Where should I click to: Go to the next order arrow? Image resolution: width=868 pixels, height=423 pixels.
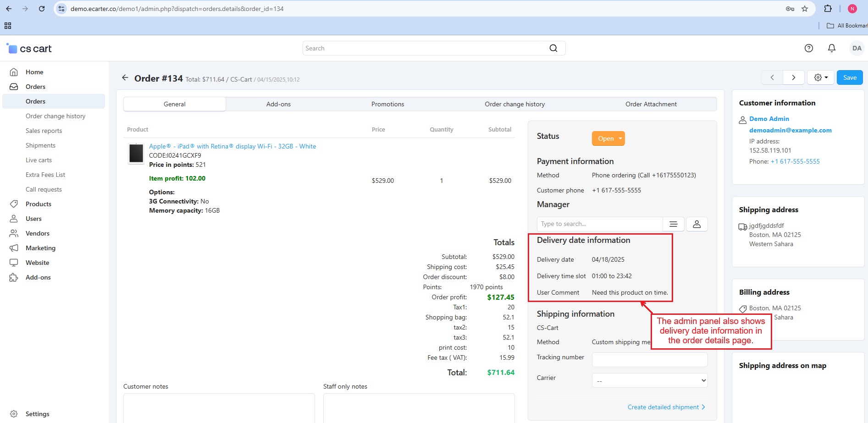(x=793, y=77)
